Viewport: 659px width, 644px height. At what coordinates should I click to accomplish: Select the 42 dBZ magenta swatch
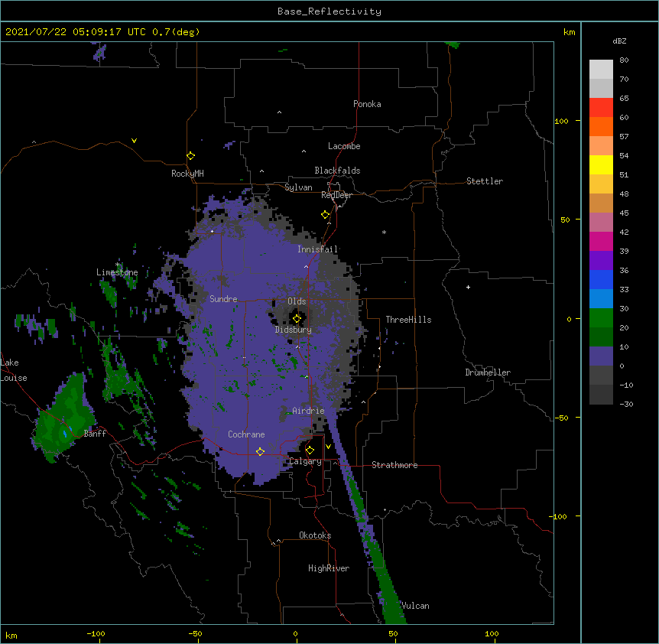[x=601, y=241]
